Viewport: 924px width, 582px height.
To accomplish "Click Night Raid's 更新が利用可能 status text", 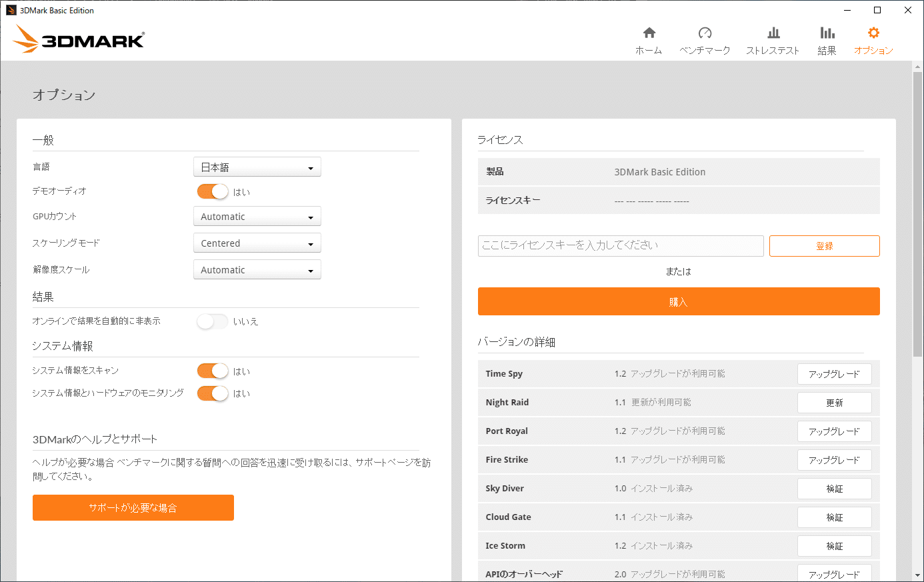I will click(x=661, y=403).
